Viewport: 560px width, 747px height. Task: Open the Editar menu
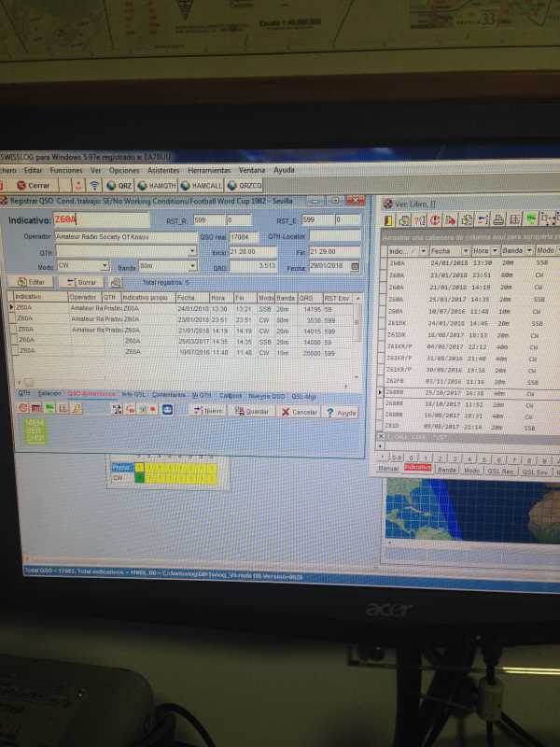[33, 170]
